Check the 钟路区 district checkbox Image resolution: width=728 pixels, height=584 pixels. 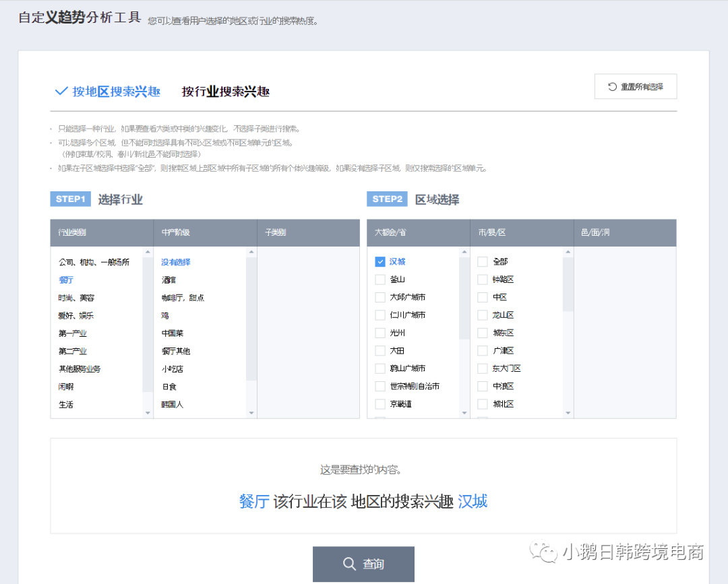click(x=483, y=279)
